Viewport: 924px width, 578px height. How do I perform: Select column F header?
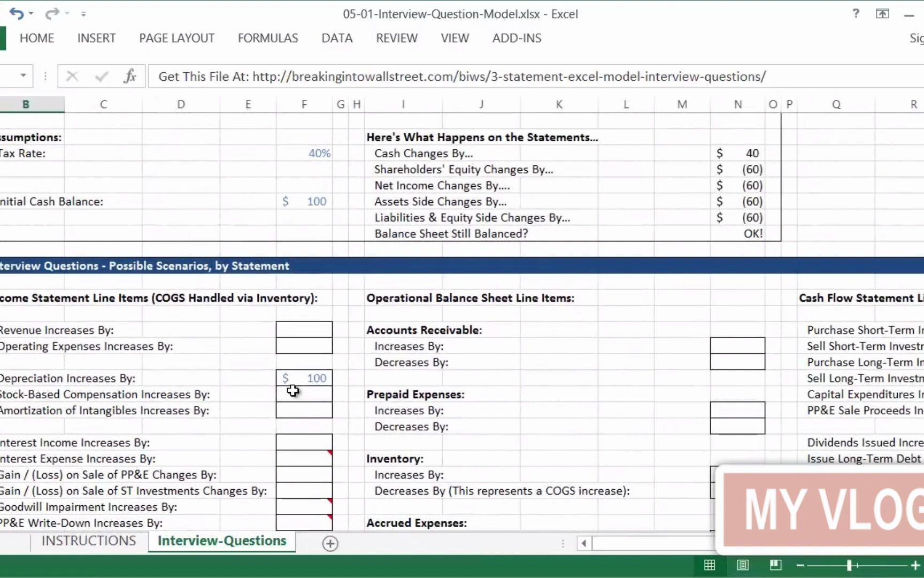(x=304, y=104)
